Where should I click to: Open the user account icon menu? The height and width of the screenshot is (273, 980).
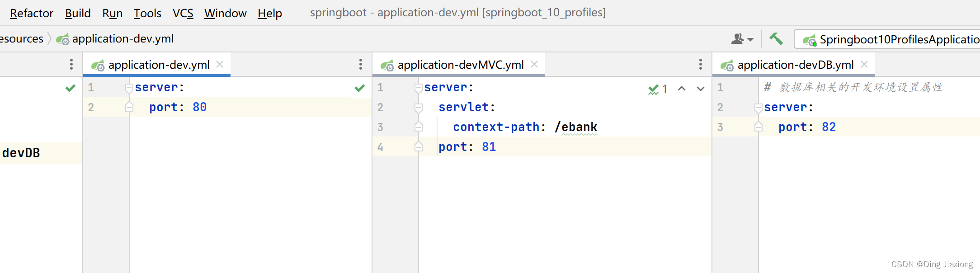[x=742, y=39]
